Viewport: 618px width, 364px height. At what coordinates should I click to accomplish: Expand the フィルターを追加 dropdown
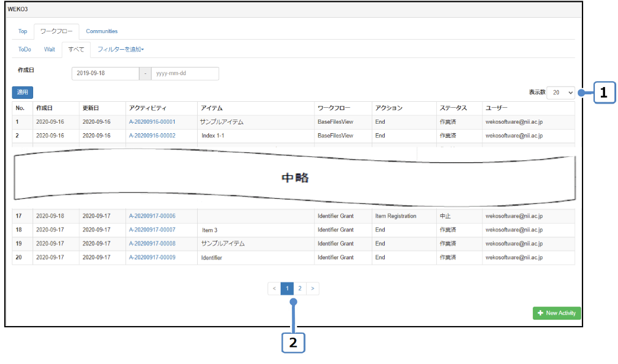[121, 49]
